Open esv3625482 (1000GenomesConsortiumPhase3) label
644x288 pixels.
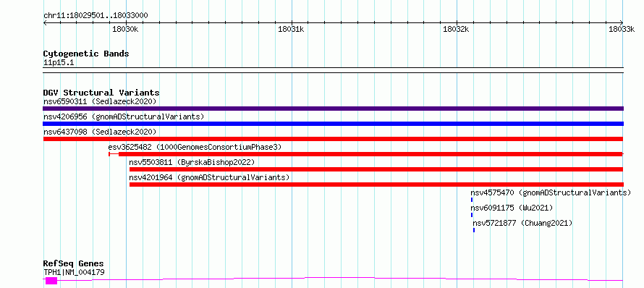coord(195,147)
